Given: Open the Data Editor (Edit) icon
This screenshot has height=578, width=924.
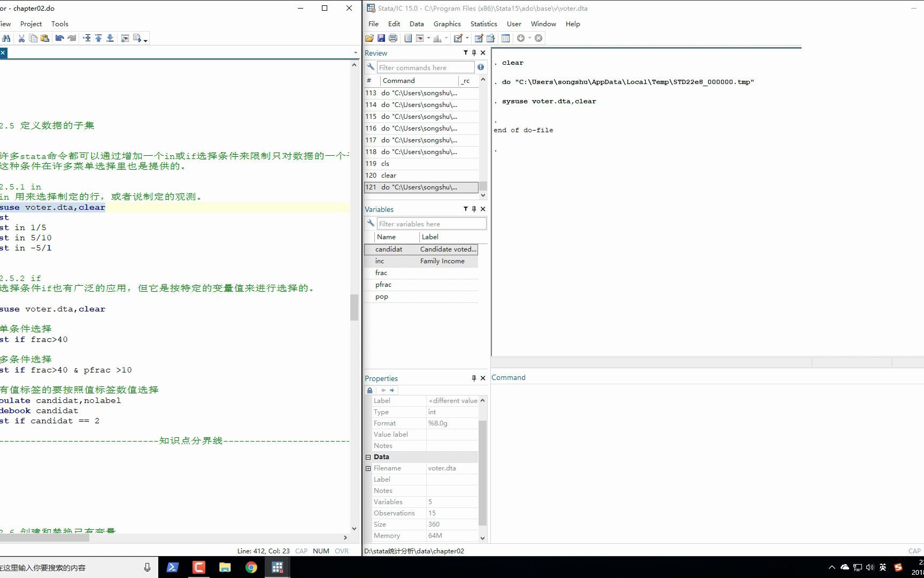Looking at the screenshot, I should [479, 38].
